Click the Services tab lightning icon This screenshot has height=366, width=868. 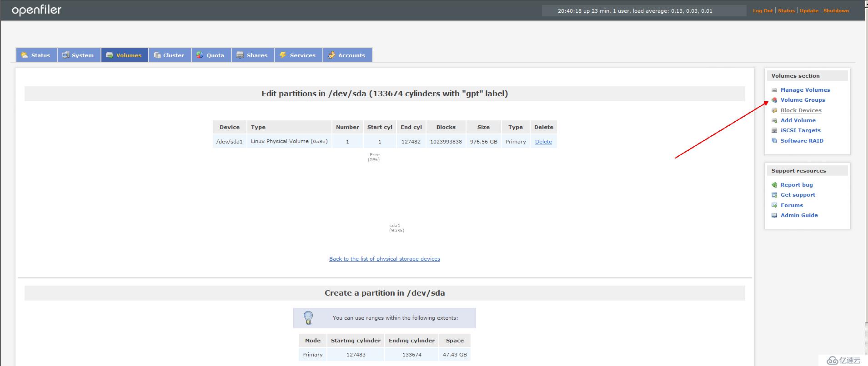tap(283, 55)
